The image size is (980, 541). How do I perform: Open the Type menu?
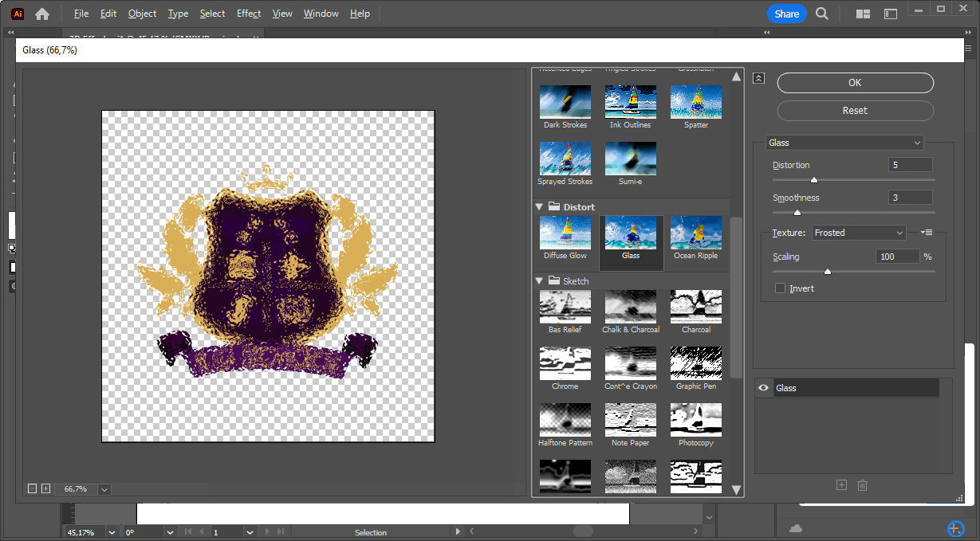[x=179, y=14]
